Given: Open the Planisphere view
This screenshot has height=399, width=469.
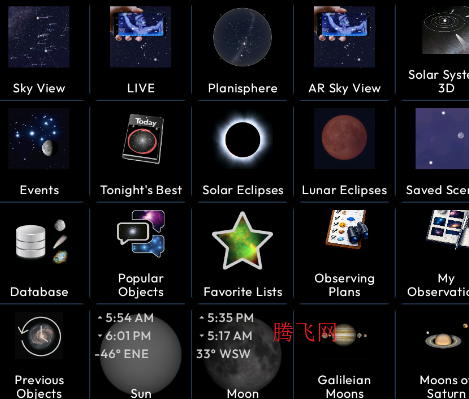Looking at the screenshot, I should 243,50.
